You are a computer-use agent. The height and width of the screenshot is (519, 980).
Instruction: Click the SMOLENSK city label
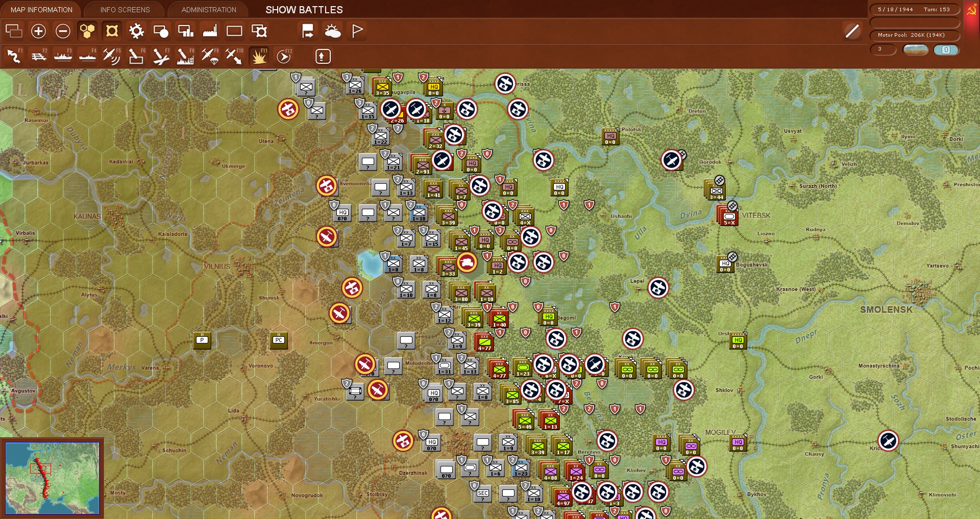[x=886, y=310]
